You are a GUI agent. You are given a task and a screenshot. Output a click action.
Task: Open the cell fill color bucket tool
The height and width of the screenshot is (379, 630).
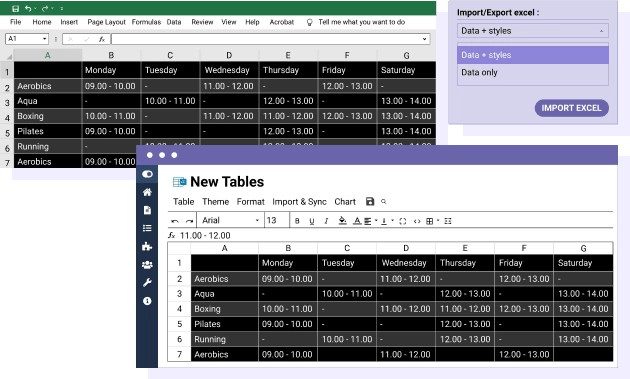pyautogui.click(x=342, y=221)
